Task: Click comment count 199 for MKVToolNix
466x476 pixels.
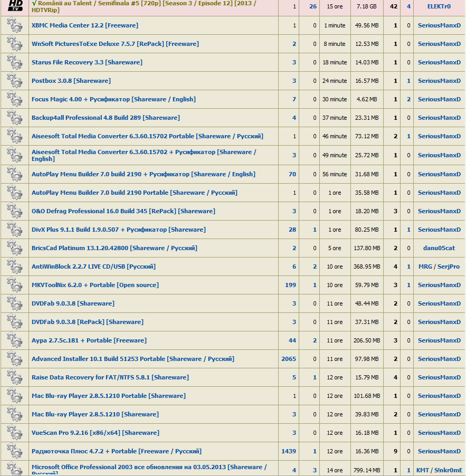Action: tap(291, 285)
